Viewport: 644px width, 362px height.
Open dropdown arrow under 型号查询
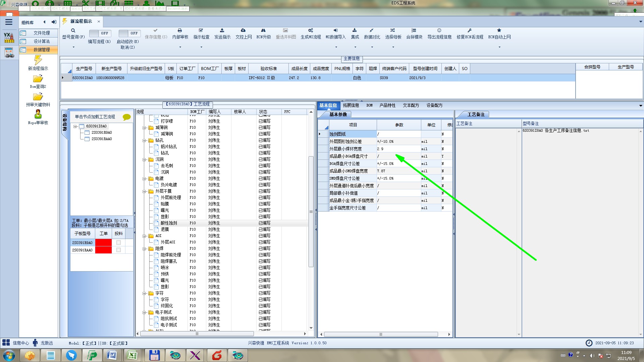(x=73, y=47)
